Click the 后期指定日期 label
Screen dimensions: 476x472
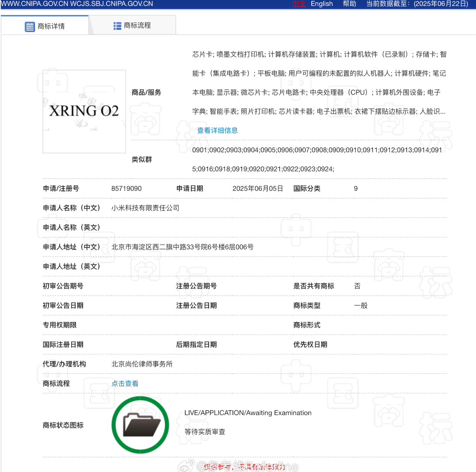click(196, 345)
